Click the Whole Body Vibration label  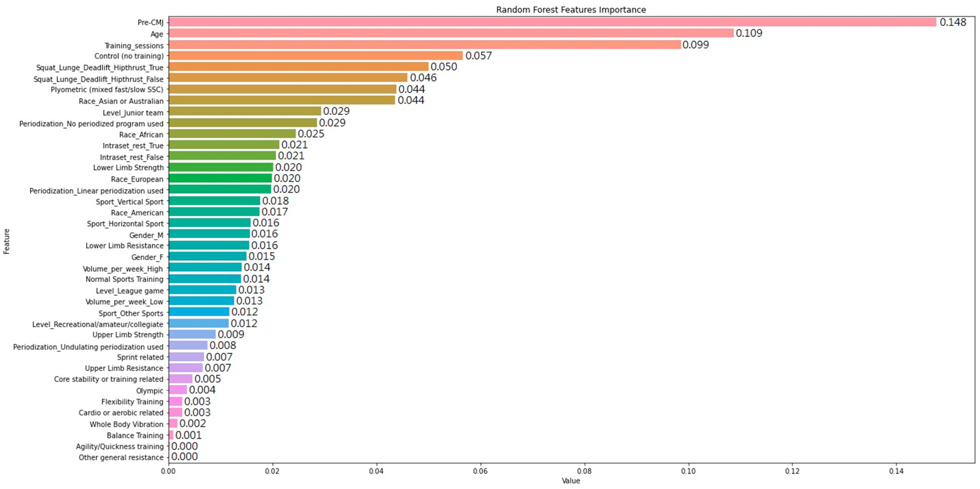pyautogui.click(x=126, y=424)
